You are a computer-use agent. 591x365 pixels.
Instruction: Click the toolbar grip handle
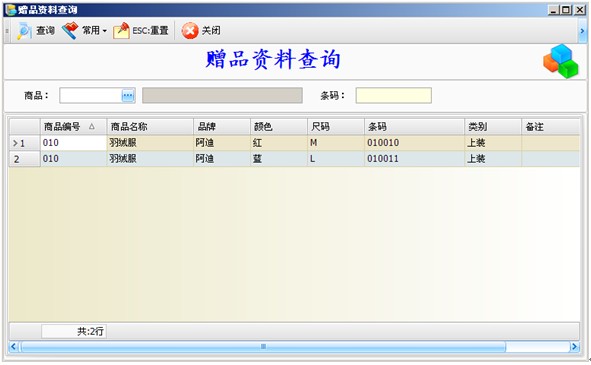click(x=6, y=31)
